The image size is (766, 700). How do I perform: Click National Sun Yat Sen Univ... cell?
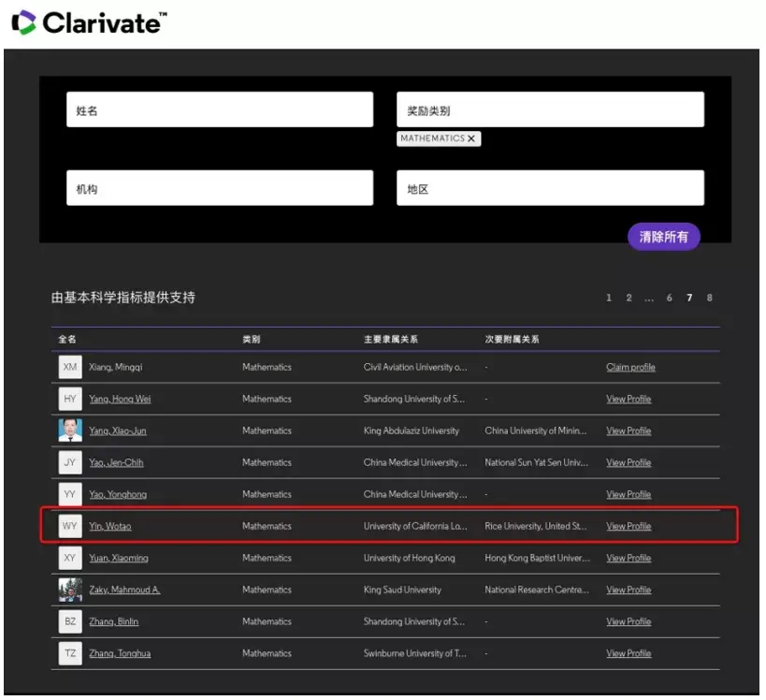pos(537,462)
